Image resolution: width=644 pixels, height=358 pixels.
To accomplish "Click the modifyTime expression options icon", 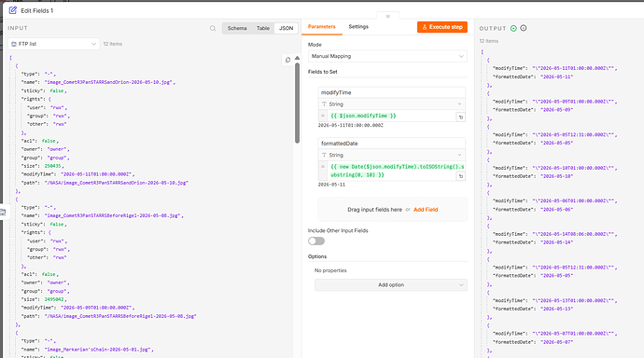I will 460,117.
